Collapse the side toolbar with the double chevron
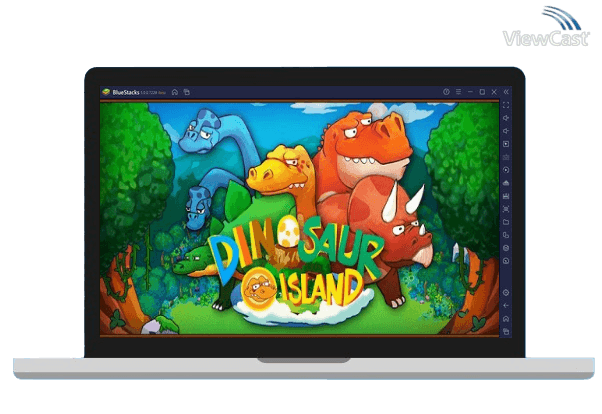 pyautogui.click(x=506, y=92)
